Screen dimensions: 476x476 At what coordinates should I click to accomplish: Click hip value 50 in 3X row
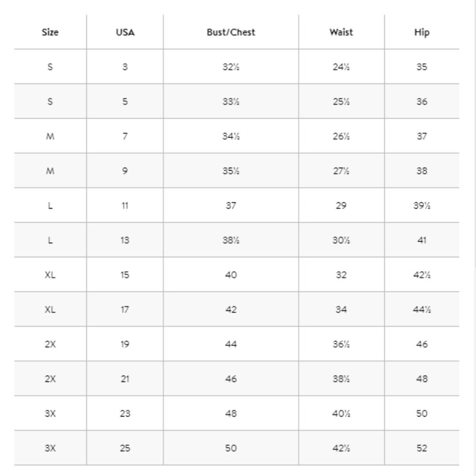pos(422,414)
